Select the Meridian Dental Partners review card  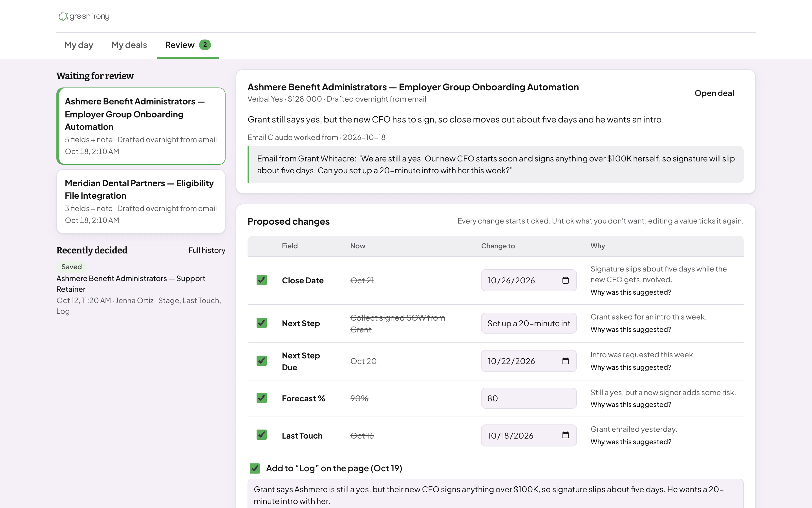[141, 201]
